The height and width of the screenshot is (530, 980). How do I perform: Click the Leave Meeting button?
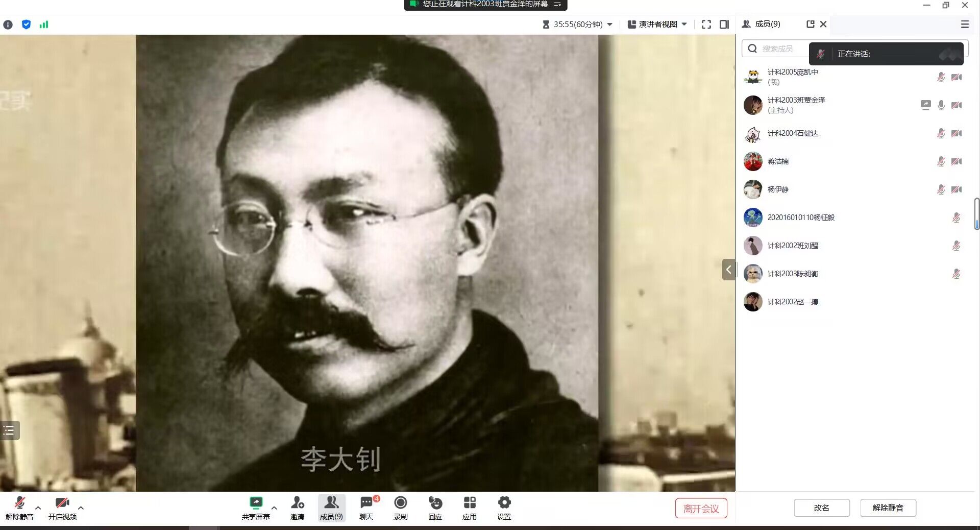701,509
